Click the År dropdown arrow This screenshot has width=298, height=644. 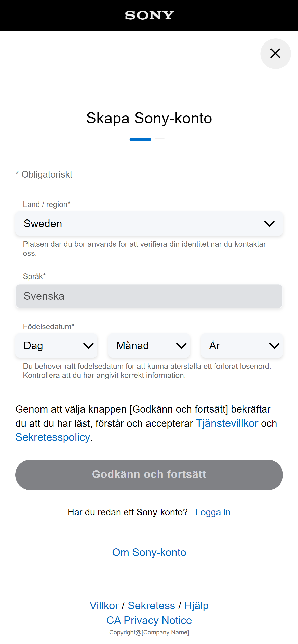[x=274, y=346]
